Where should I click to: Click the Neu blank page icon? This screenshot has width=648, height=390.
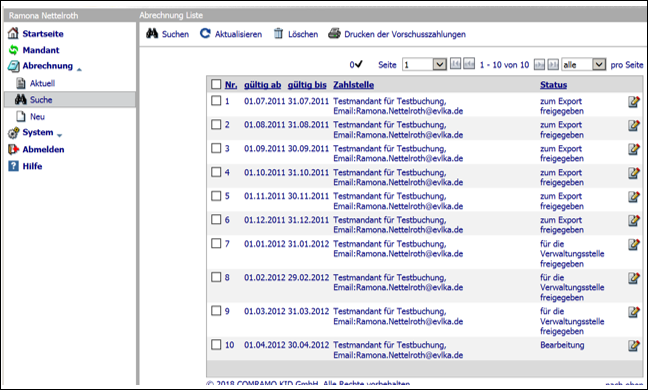[21, 116]
